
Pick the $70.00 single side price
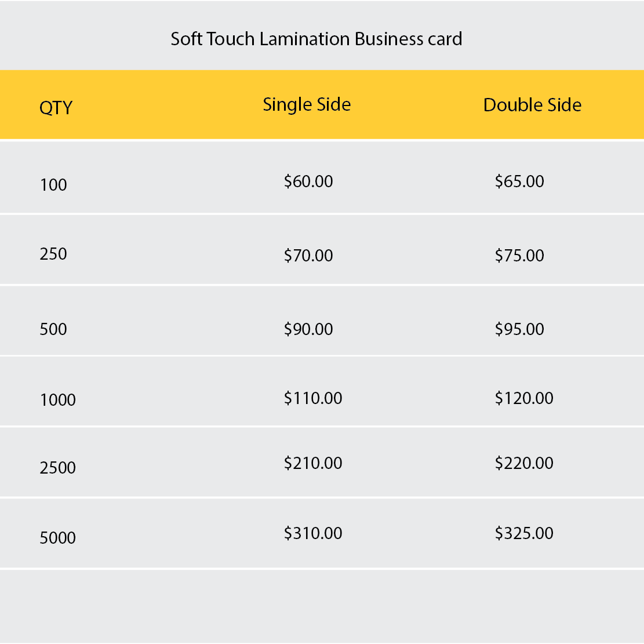point(308,256)
